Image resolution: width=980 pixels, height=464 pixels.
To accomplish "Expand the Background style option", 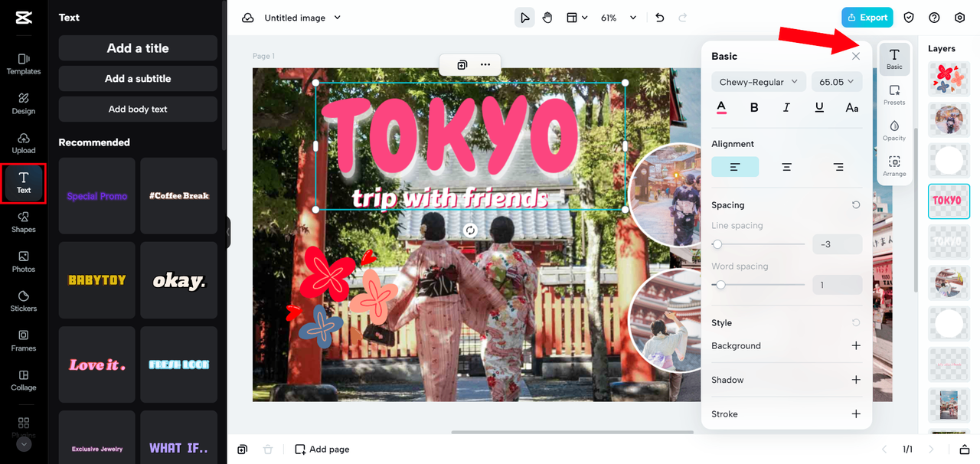I will 856,346.
